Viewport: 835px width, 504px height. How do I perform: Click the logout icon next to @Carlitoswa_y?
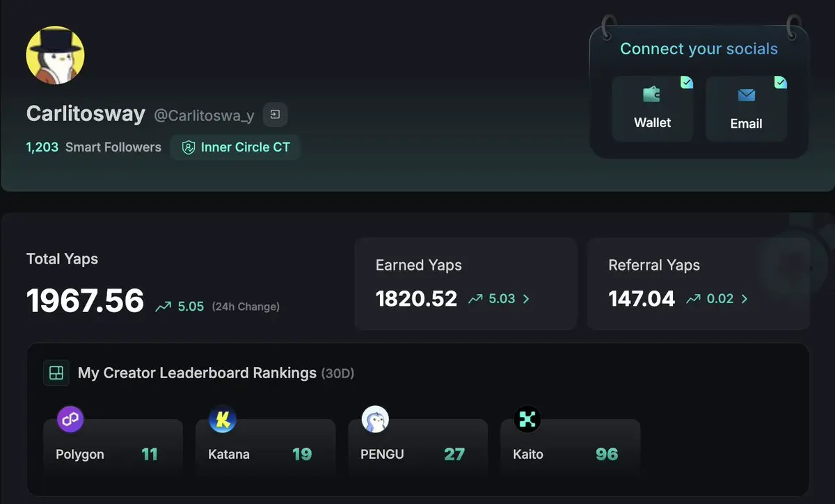pyautogui.click(x=275, y=115)
